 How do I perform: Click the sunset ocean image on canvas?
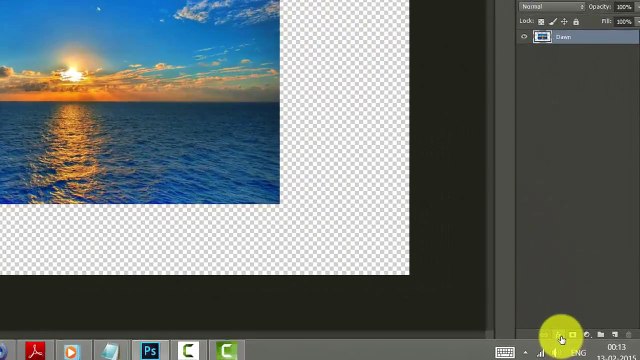tap(140, 102)
